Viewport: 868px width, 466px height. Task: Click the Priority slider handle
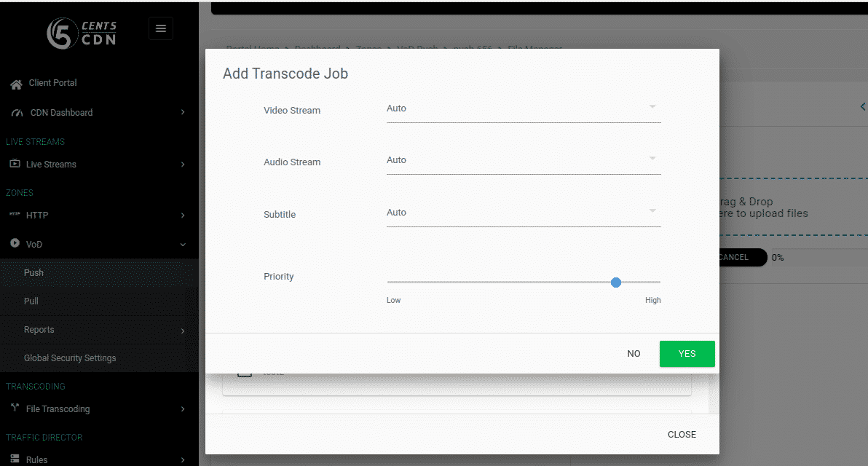[615, 283]
